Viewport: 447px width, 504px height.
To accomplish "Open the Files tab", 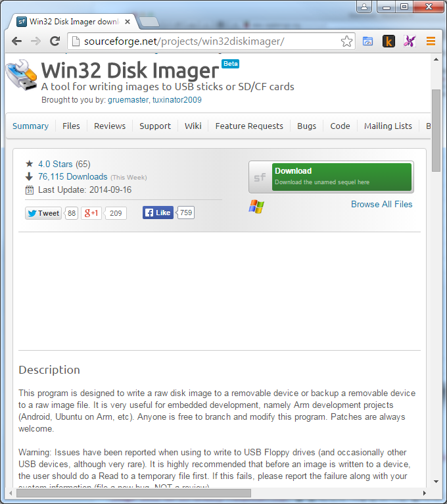I will (x=71, y=126).
